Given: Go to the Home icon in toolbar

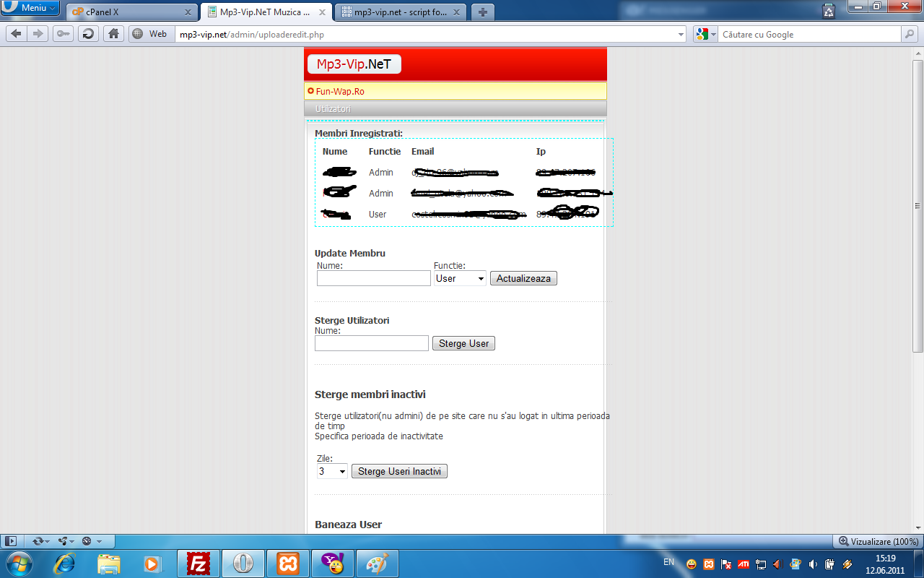Looking at the screenshot, I should point(112,34).
